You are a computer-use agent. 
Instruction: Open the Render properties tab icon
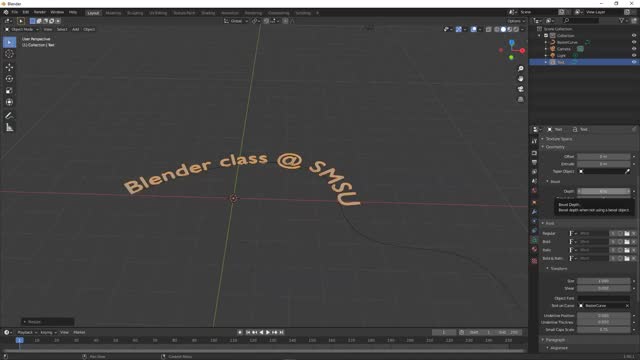pos(534,153)
